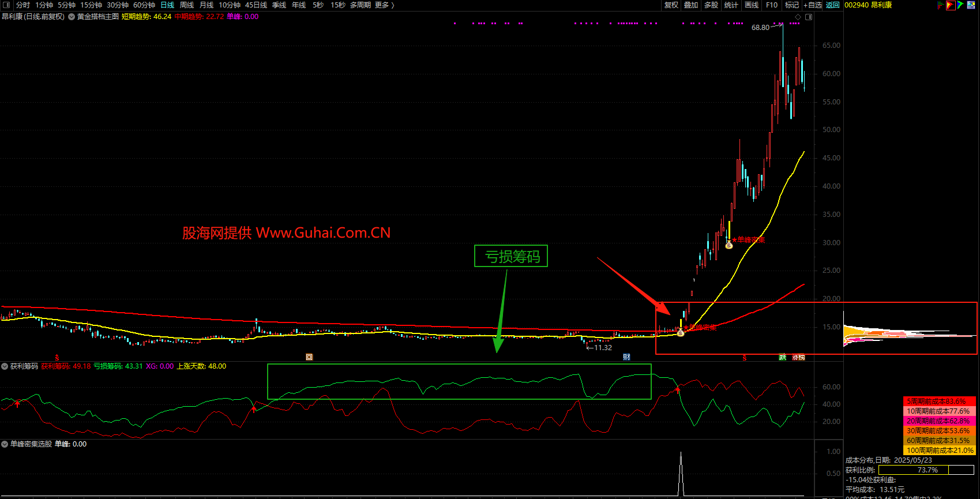Viewport: 980px width, 499px height.
Task: Select the 周线 weekly period tab
Action: 187,5
